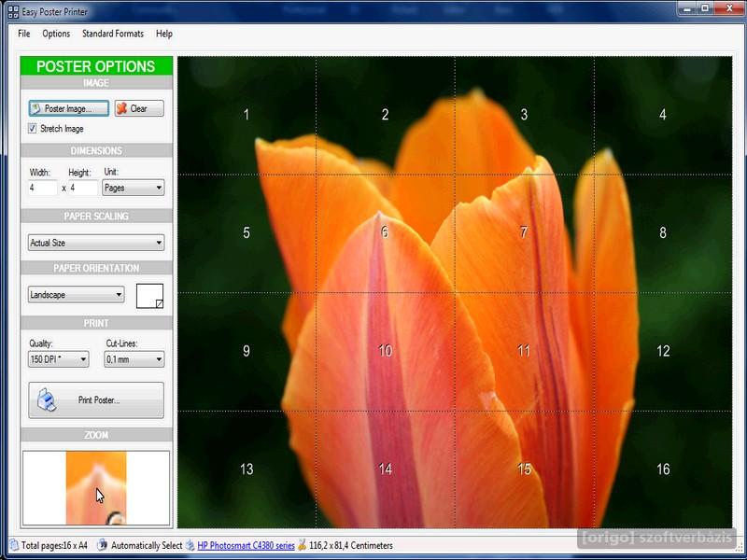Open the Help menu
747x560 pixels.
pyautogui.click(x=164, y=34)
